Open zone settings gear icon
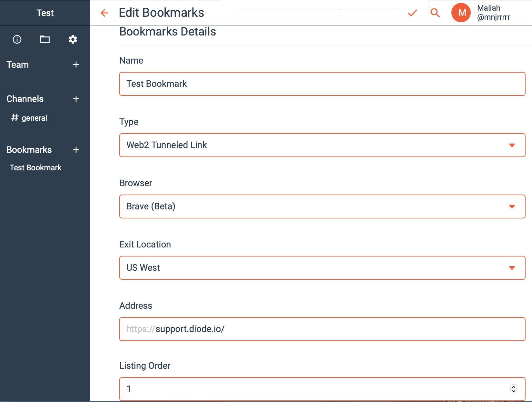 click(73, 39)
